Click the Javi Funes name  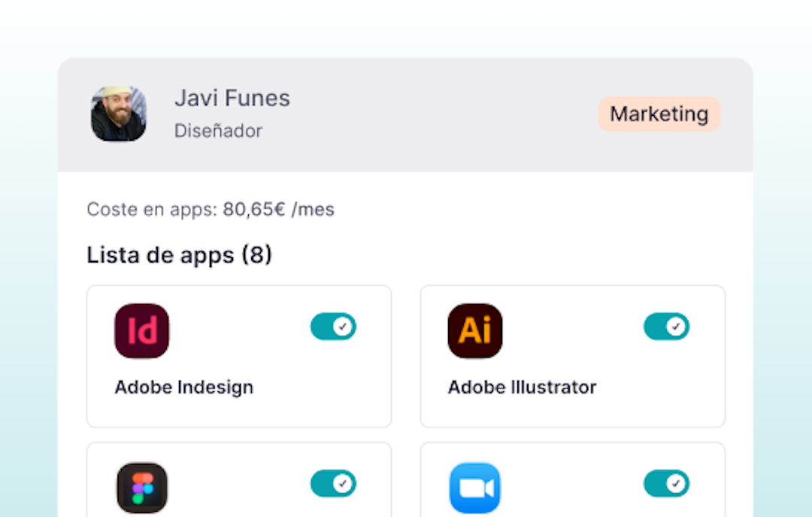point(232,98)
